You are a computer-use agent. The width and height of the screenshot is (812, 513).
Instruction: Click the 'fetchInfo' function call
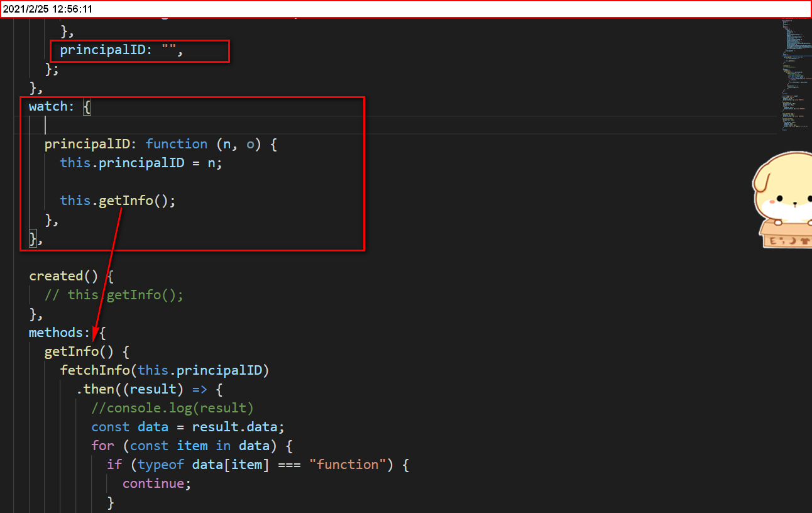pyautogui.click(x=95, y=370)
